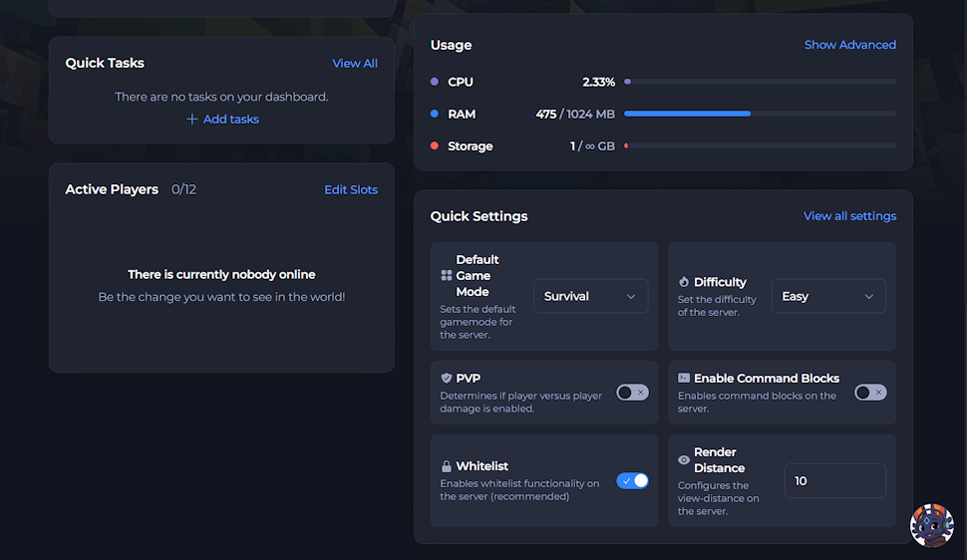Click the 2.33% CPU value
Viewport: 967px width, 560px height.
pos(598,82)
